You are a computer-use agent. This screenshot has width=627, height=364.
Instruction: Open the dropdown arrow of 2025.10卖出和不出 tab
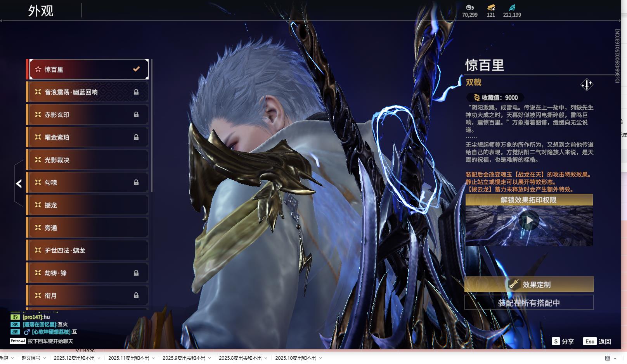(x=320, y=358)
